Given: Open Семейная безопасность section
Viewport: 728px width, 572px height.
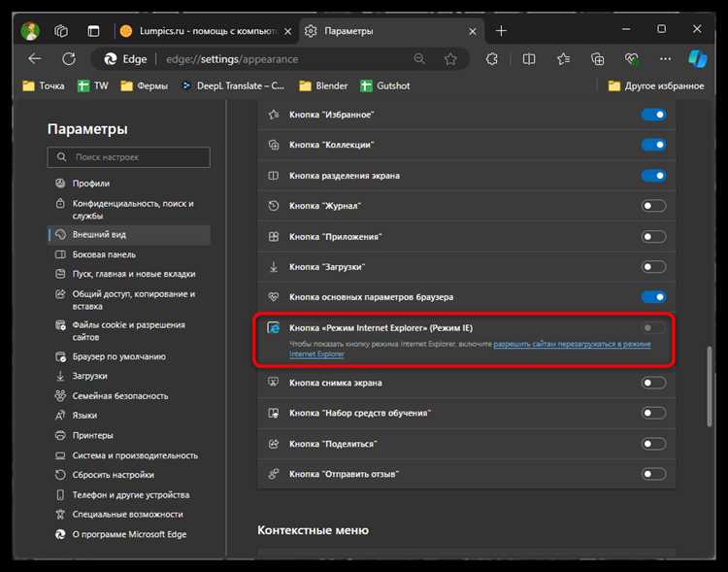Looking at the screenshot, I should coord(128,396).
